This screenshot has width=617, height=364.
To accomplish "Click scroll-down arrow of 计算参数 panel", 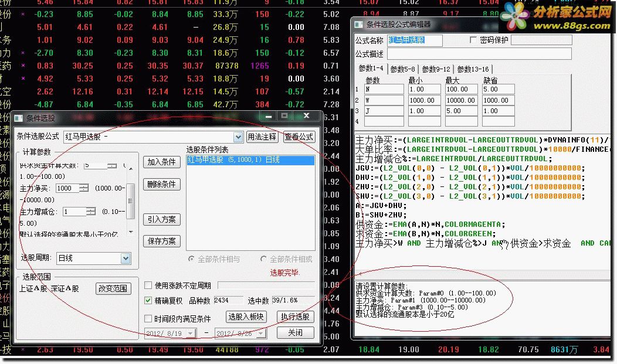I will click(131, 232).
